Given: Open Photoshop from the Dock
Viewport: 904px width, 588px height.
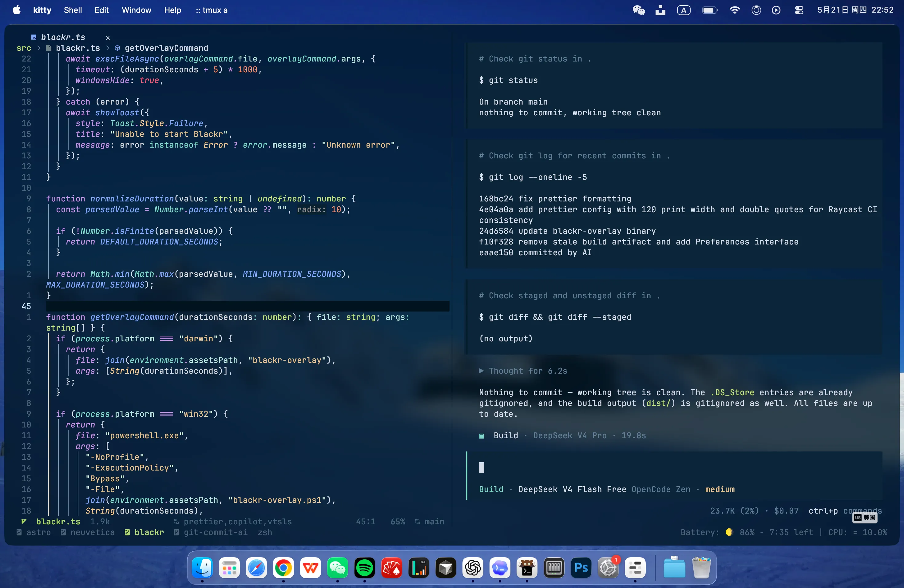Looking at the screenshot, I should [581, 568].
